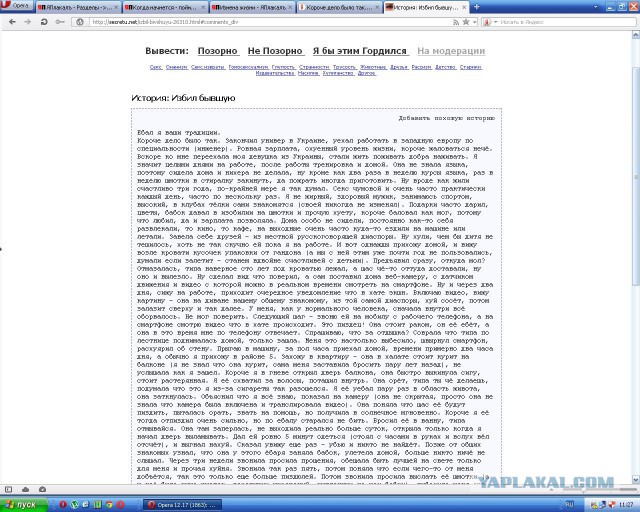Image resolution: width=640 pixels, height=512 pixels.
Task: Open the 'Друзья' category link
Action: [399, 67]
